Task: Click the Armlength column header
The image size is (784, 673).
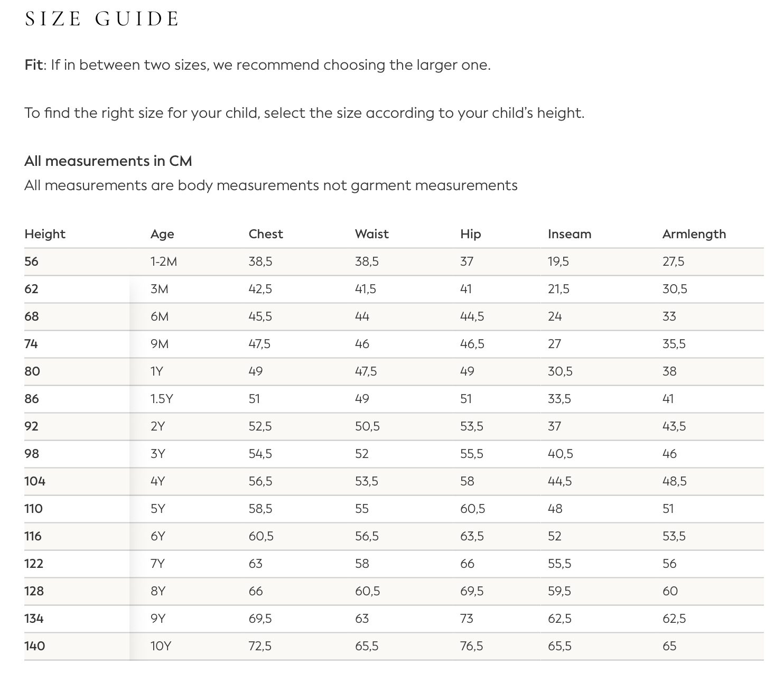Action: (x=694, y=234)
